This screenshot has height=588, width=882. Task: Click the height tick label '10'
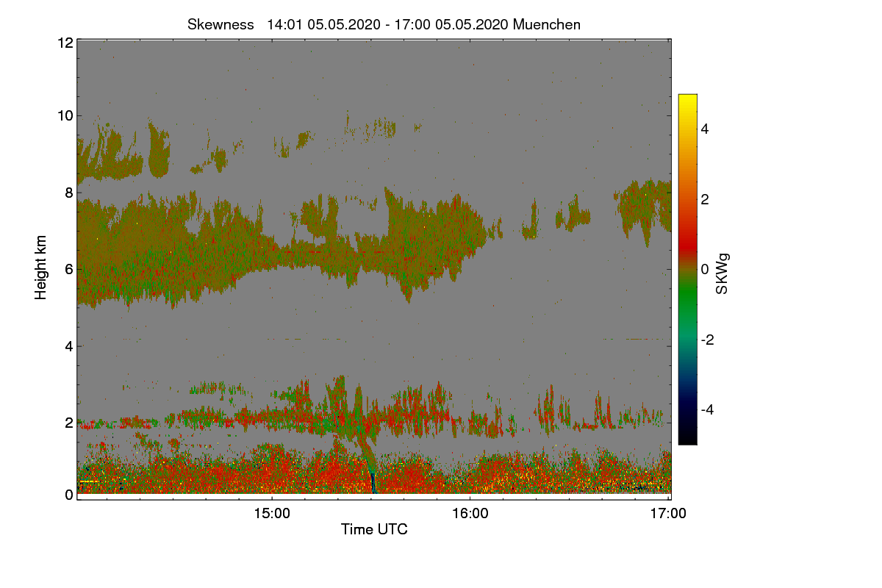coord(65,115)
